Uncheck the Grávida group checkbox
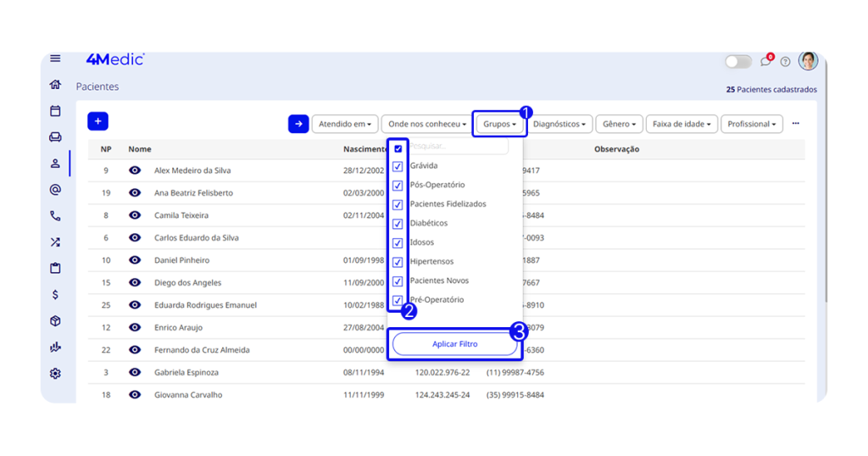The height and width of the screenshot is (456, 868). 398,166
